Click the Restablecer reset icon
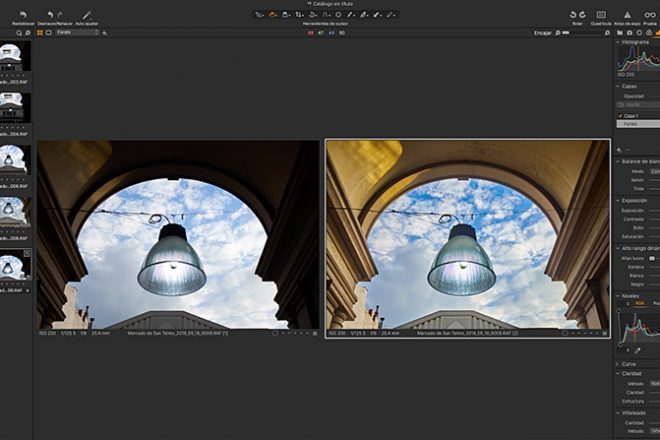 click(x=23, y=15)
